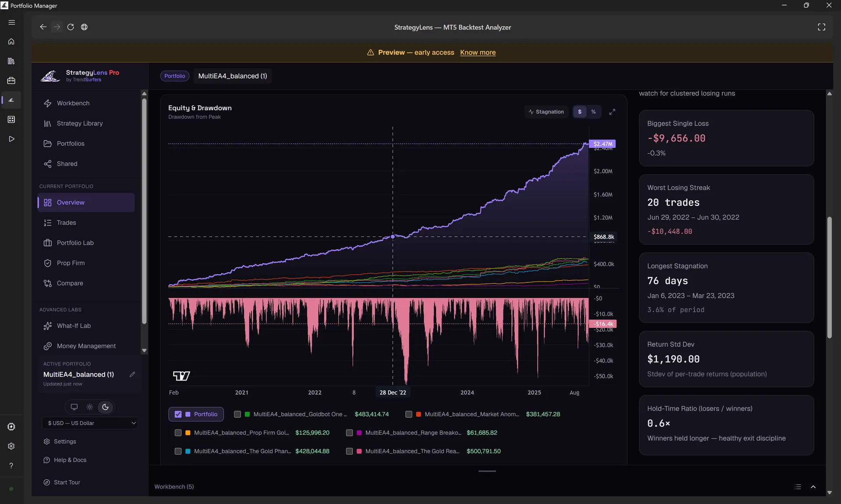Expand the Workbench panel with chevron up
Screen dimensions: 841x504
click(x=813, y=487)
